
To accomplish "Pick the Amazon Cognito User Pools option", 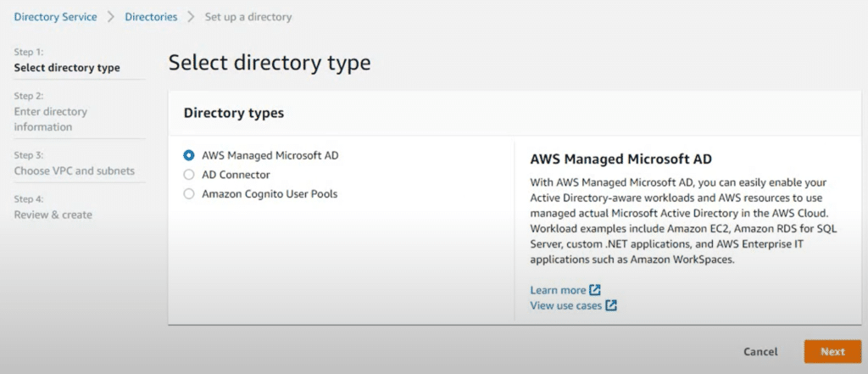I will click(x=189, y=194).
